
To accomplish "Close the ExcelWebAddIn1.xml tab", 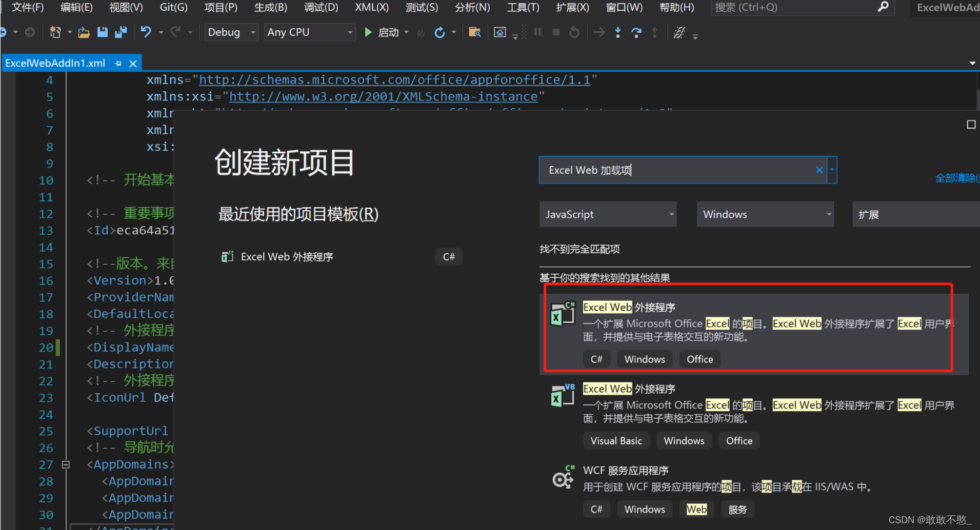I will pyautogui.click(x=133, y=64).
